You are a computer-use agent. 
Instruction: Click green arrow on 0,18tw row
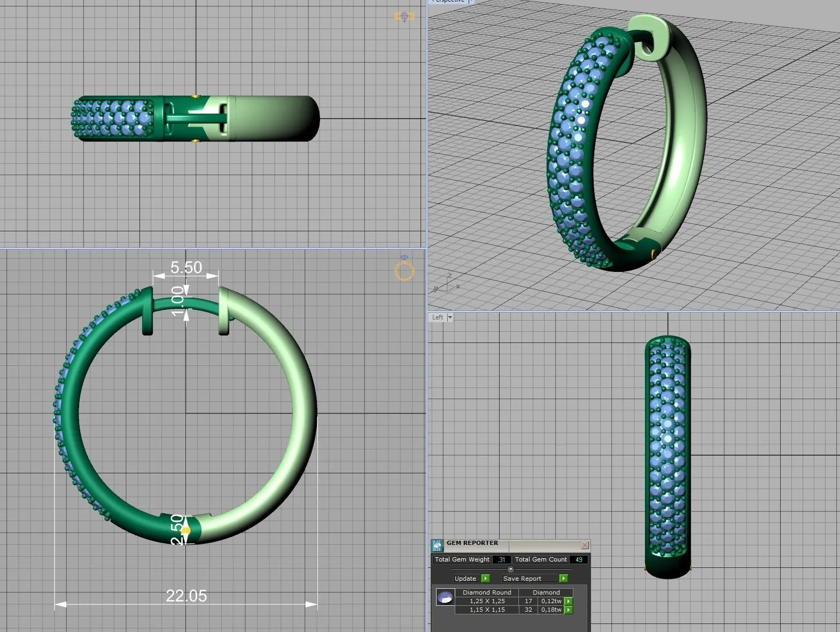[x=569, y=610]
